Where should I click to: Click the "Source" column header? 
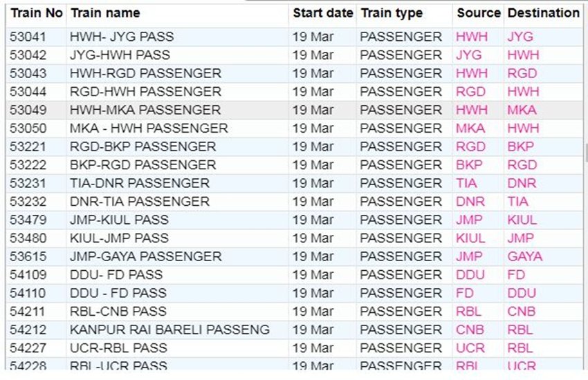[478, 13]
